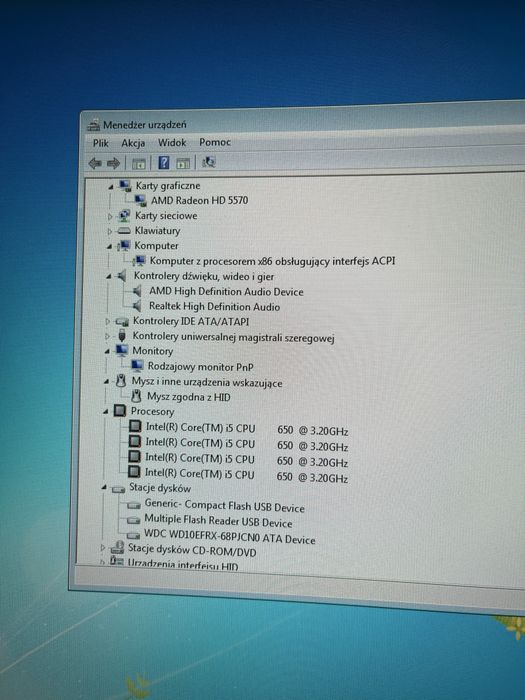The height and width of the screenshot is (700, 525).
Task: Select Realtek High Definition Audio
Action: click(214, 307)
